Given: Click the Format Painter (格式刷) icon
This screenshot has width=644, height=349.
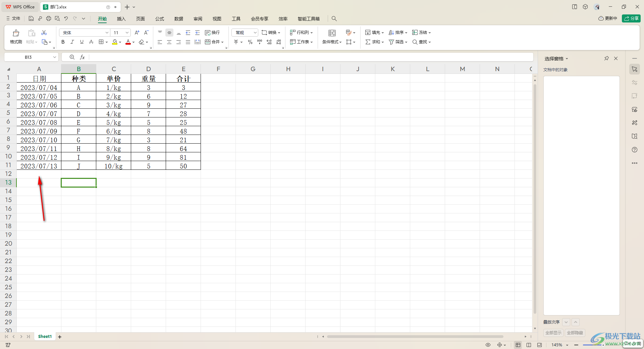Looking at the screenshot, I should tap(16, 33).
